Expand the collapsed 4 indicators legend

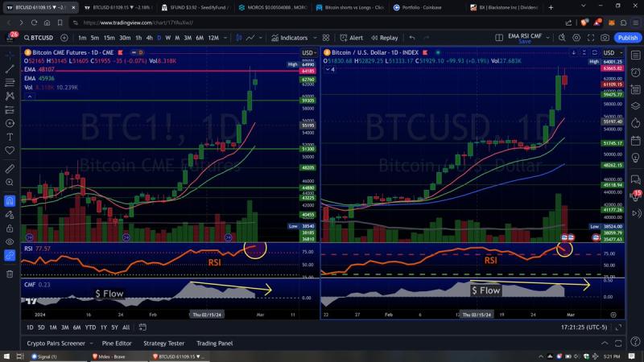(330, 70)
